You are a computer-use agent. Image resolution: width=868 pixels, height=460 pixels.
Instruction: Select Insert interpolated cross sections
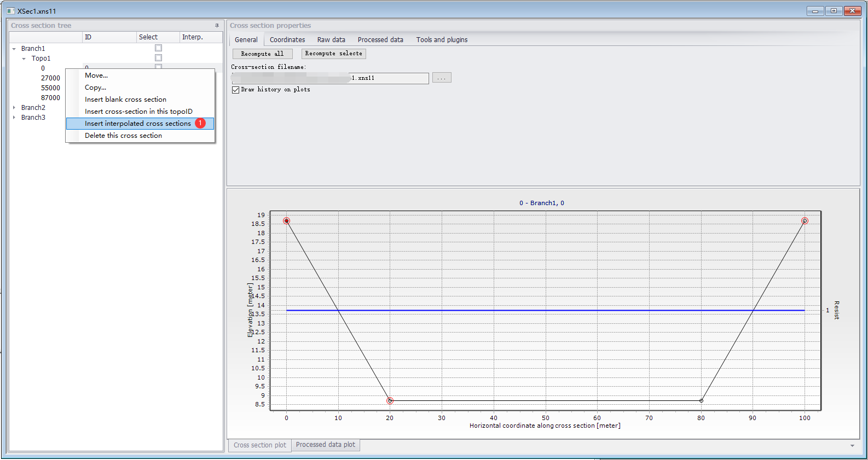click(140, 124)
